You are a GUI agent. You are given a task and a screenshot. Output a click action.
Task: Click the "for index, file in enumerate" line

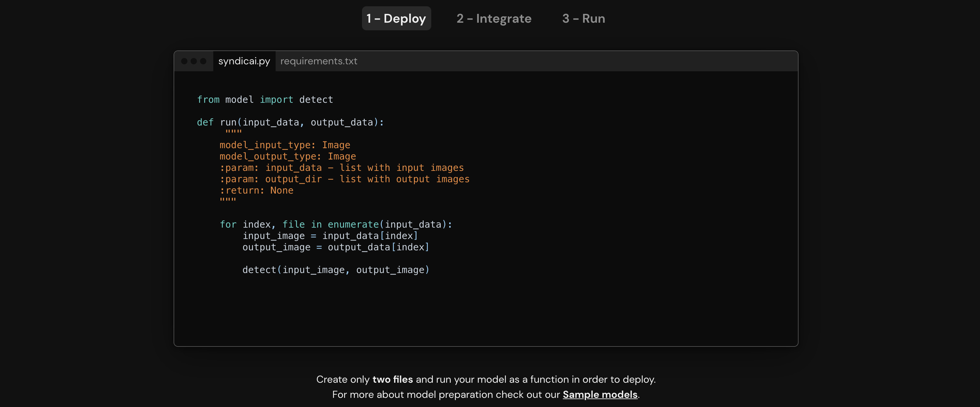point(336,224)
